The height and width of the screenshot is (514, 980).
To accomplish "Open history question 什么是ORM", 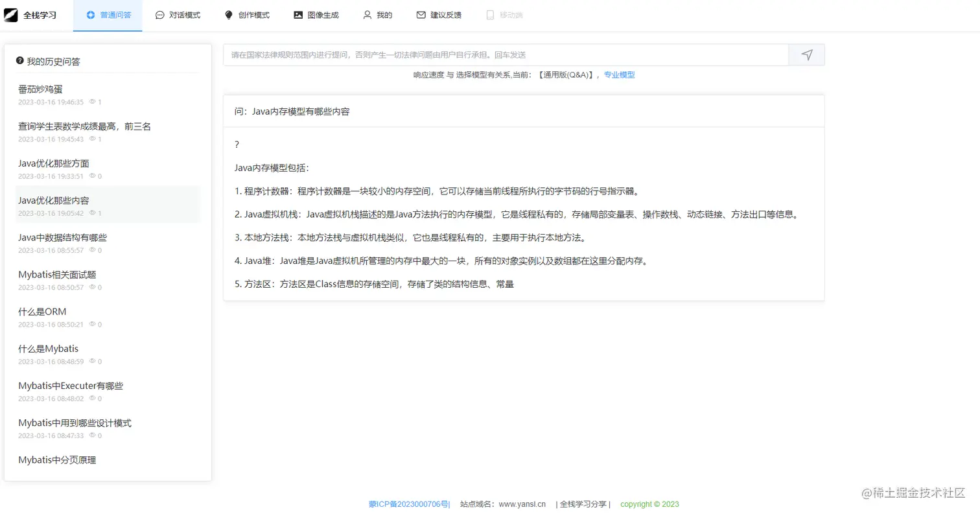I will coord(42,311).
